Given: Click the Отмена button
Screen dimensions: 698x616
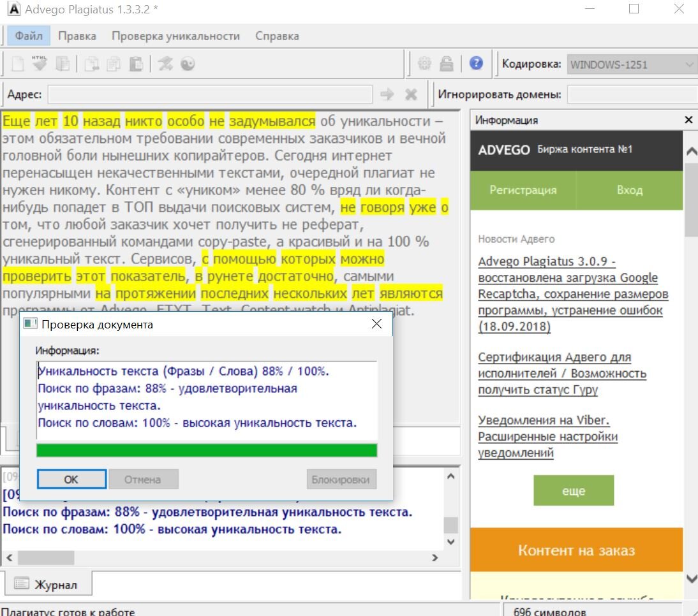Looking at the screenshot, I should pos(142,480).
